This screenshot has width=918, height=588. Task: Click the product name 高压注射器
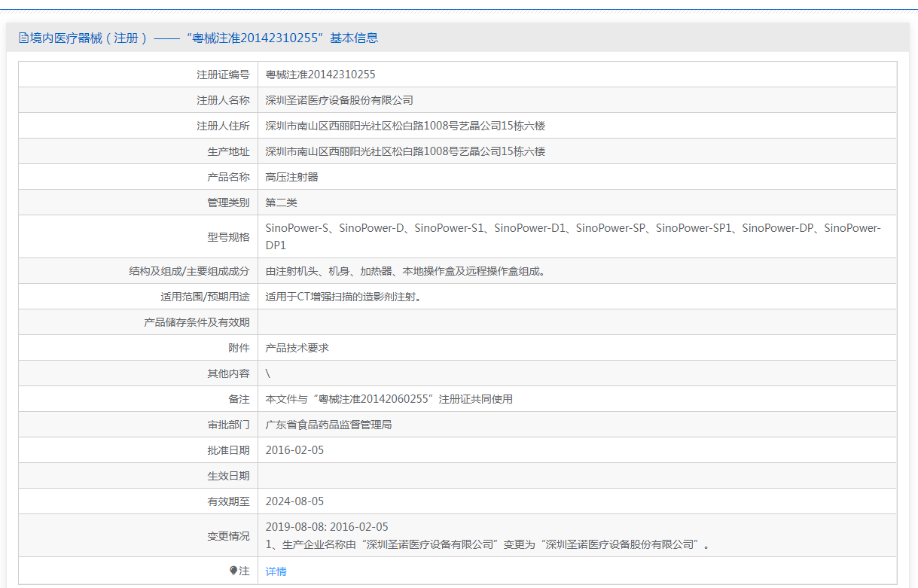(292, 177)
